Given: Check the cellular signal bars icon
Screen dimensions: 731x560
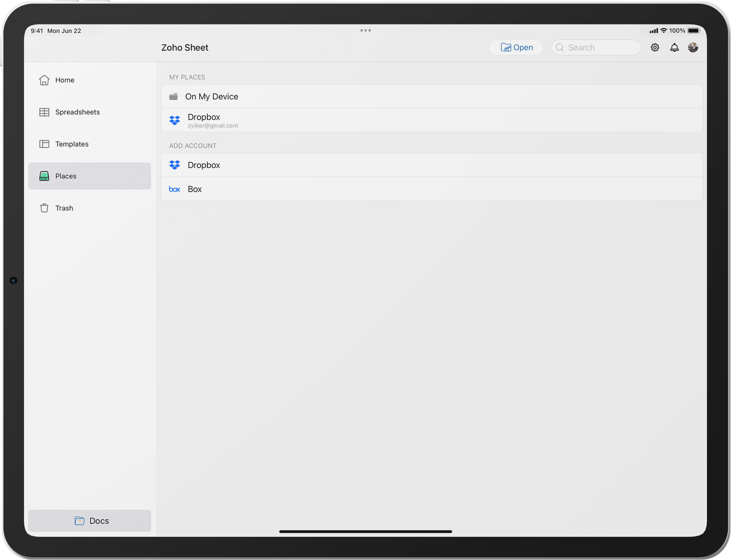Looking at the screenshot, I should coord(654,30).
